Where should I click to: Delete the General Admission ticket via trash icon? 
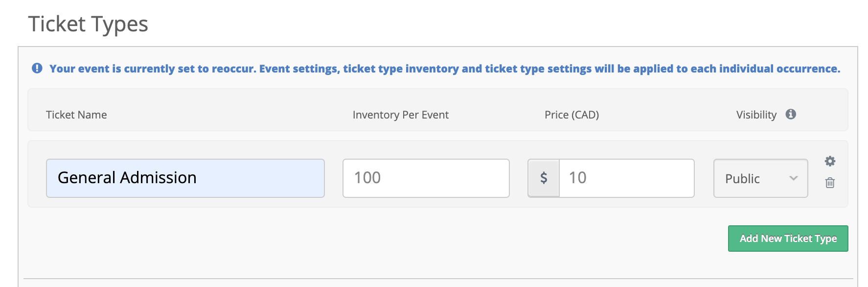(x=830, y=183)
